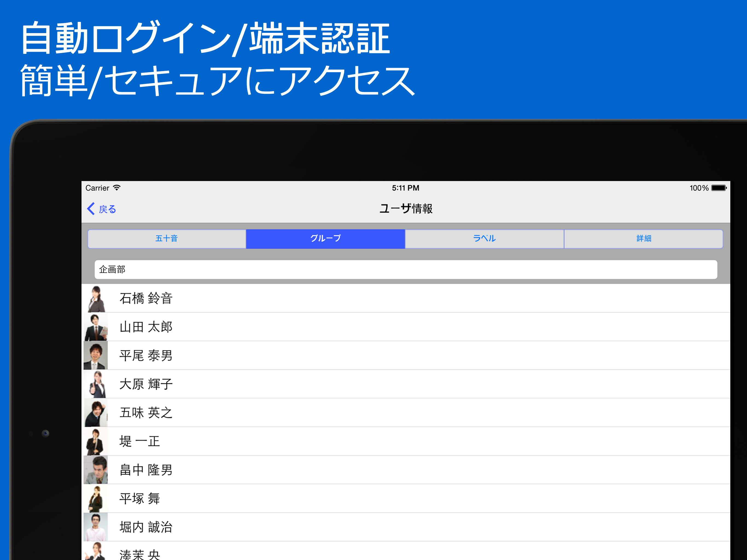Open user 石橋 鈴音
The image size is (747, 560).
coord(405,298)
